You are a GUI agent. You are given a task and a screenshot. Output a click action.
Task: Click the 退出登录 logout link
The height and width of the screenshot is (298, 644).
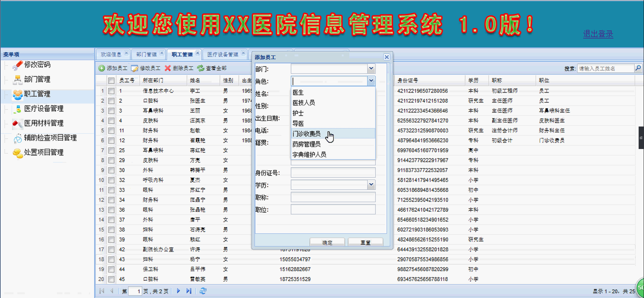[598, 34]
